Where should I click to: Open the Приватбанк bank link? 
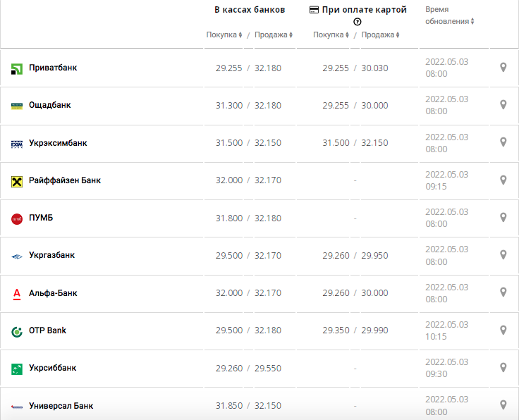click(x=53, y=68)
